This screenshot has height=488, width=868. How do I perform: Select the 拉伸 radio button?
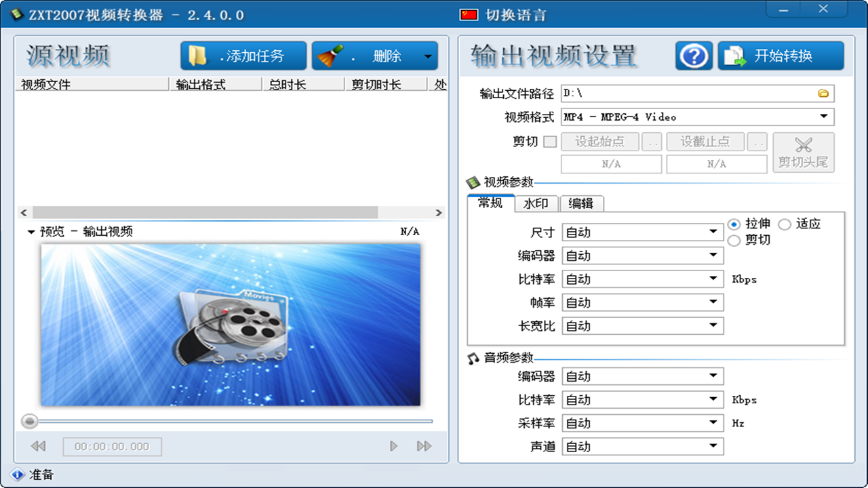click(x=734, y=224)
